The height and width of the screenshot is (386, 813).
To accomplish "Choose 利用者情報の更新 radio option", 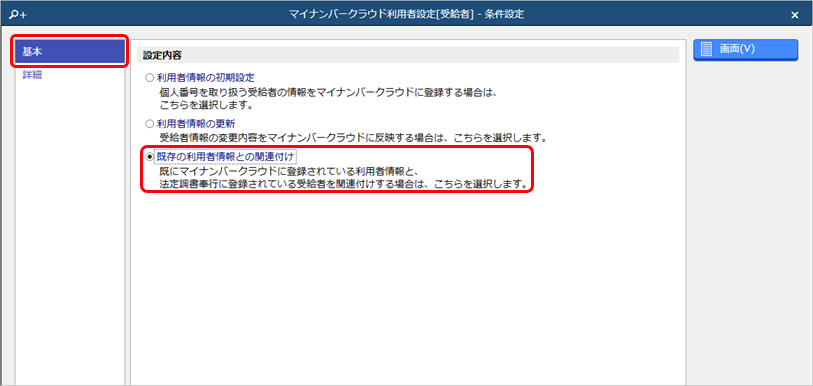I will tap(149, 124).
